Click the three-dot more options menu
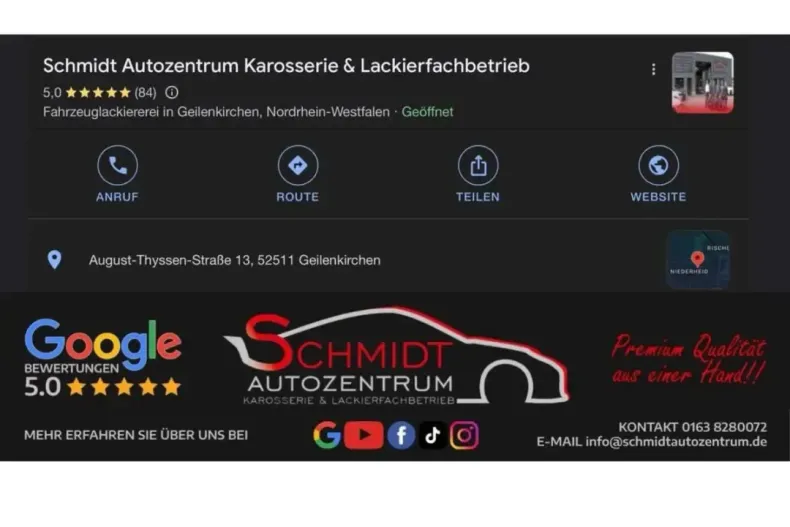 coord(653,69)
